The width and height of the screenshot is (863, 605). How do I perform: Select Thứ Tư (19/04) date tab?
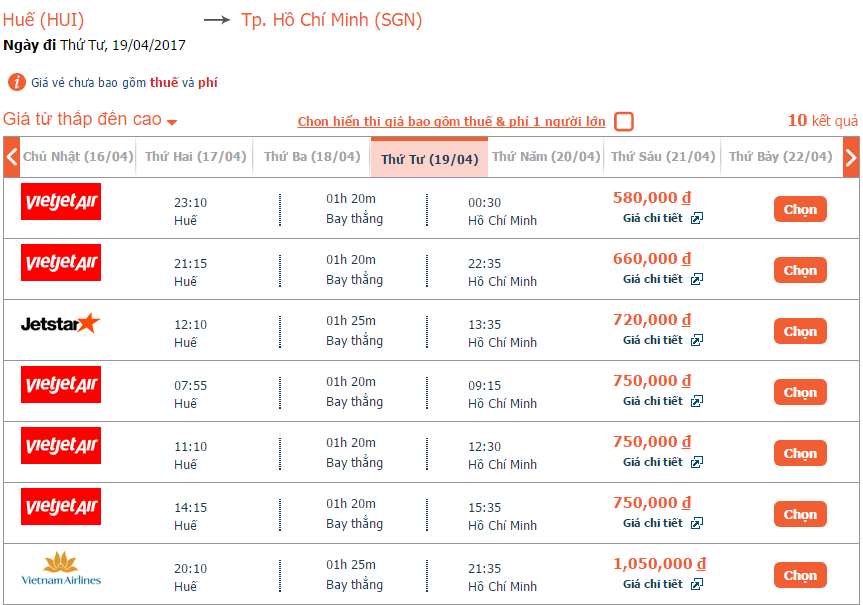(429, 158)
